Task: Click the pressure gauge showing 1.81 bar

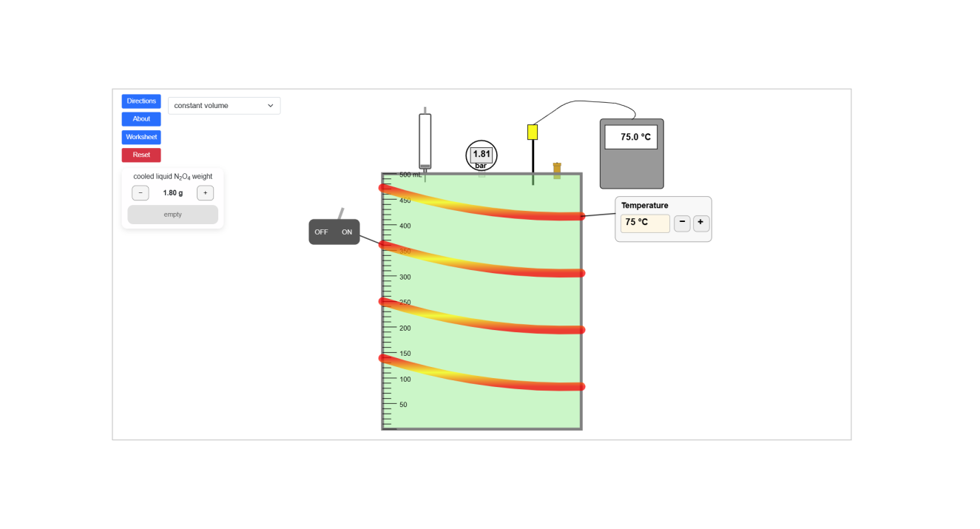Action: pyautogui.click(x=481, y=155)
